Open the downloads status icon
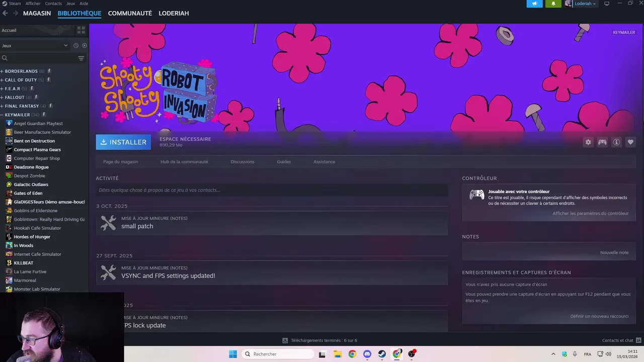Viewport: 644px width, 362px height. coord(285,340)
